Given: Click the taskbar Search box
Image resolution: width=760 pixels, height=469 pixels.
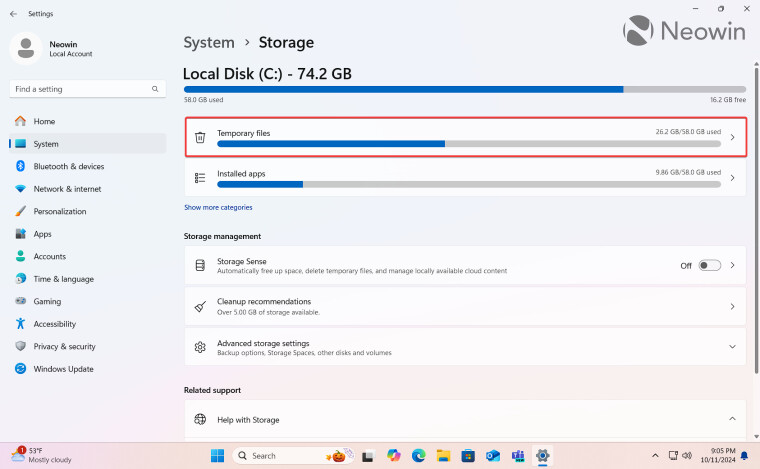Looking at the screenshot, I should [x=295, y=456].
